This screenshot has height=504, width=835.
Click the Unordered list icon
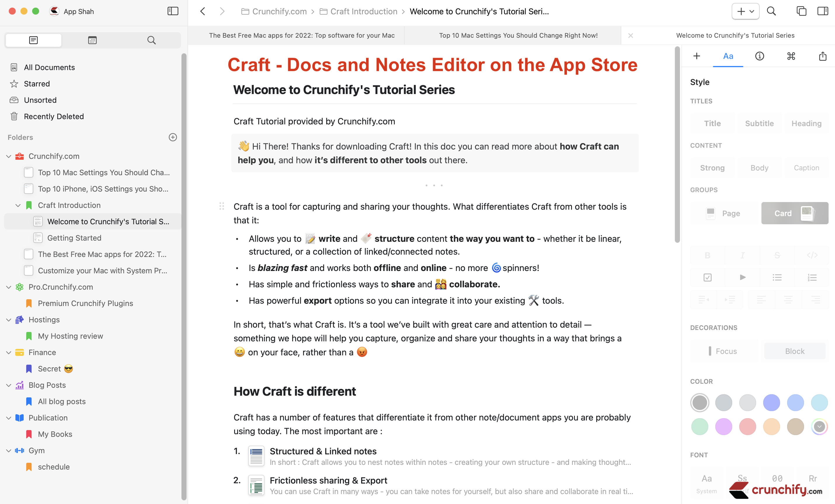click(777, 277)
